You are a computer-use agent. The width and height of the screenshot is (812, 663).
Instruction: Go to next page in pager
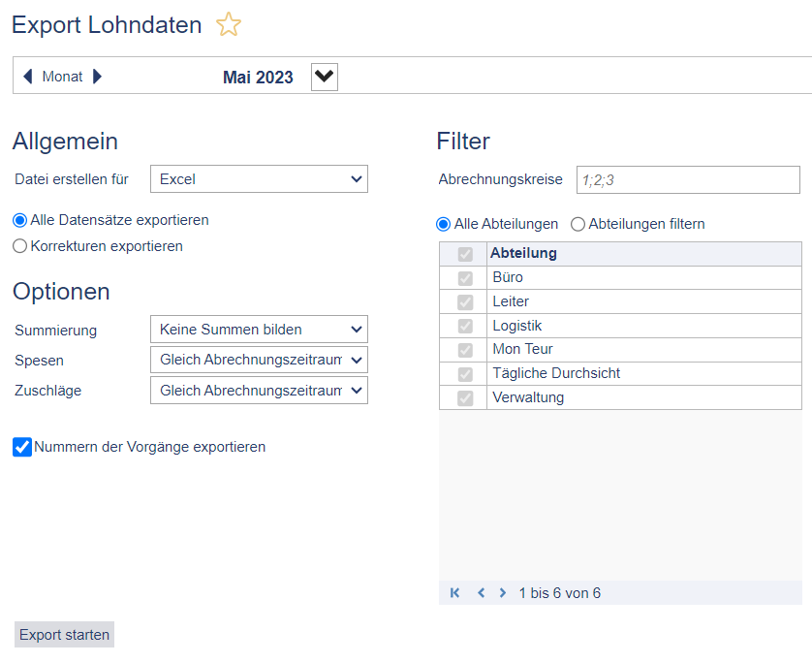click(x=502, y=593)
